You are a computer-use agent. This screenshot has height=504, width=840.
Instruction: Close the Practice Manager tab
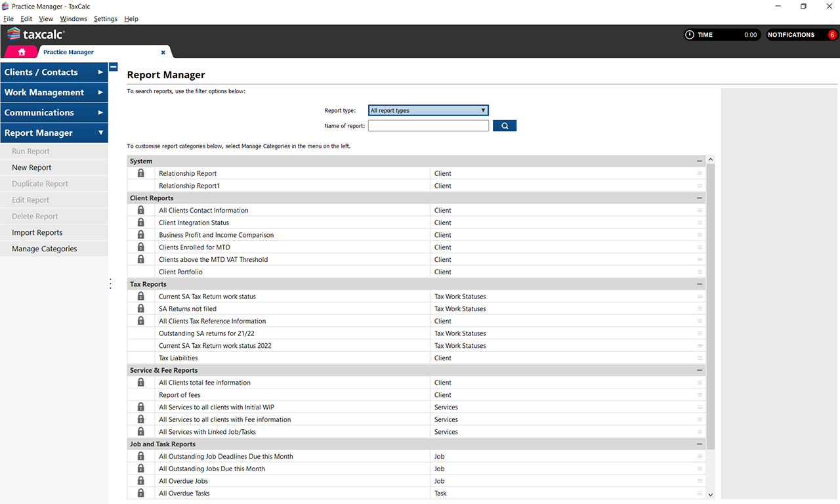[163, 52]
